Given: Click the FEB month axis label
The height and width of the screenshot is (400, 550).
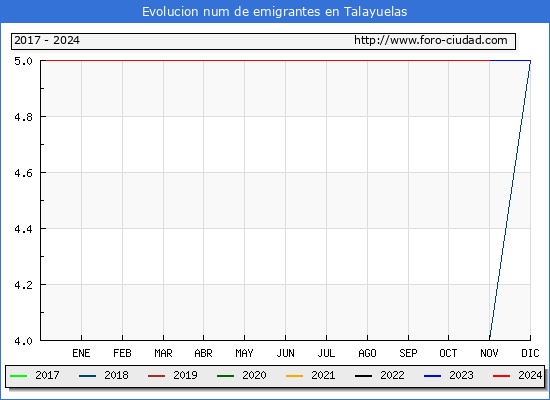Looking at the screenshot, I should click(122, 353).
